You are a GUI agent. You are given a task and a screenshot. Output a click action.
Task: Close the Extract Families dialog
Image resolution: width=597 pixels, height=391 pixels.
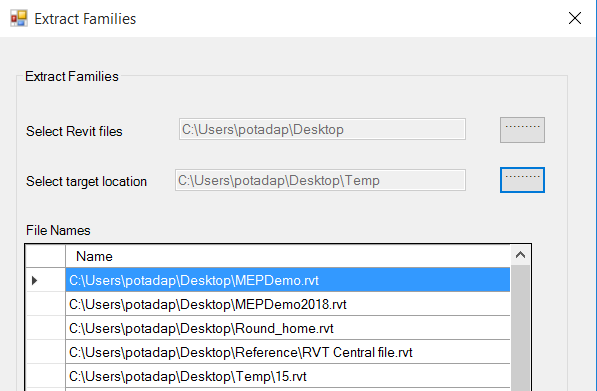[575, 18]
